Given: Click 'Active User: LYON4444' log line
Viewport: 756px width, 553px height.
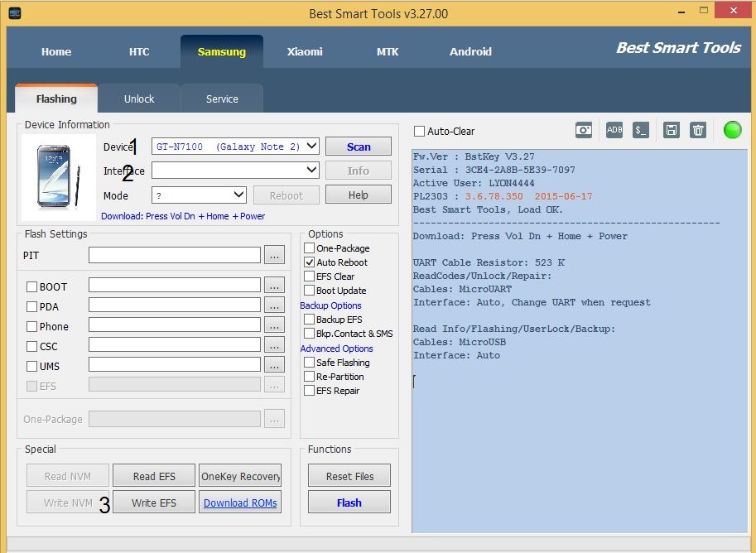Looking at the screenshot, I should coord(474,183).
